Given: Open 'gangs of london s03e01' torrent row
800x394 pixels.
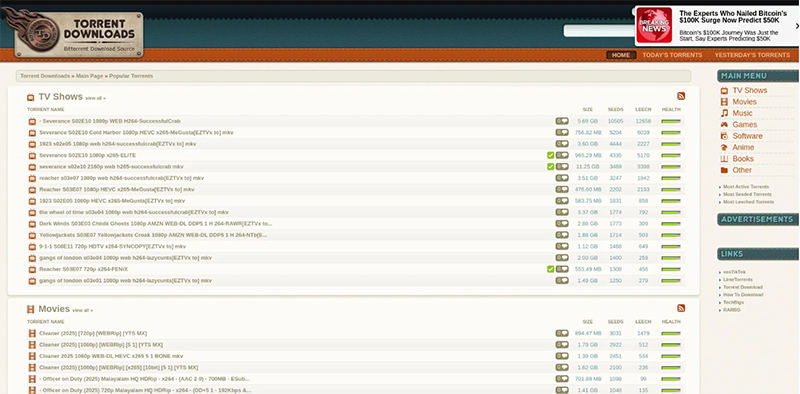Looking at the screenshot, I should (125, 281).
